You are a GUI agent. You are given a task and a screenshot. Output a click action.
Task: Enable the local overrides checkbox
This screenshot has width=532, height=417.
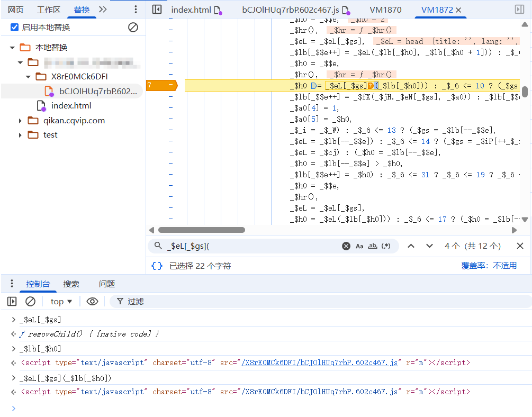pos(15,28)
